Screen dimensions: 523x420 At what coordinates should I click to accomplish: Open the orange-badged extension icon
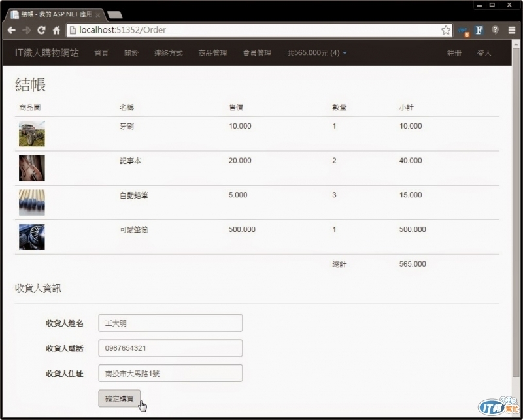[464, 31]
